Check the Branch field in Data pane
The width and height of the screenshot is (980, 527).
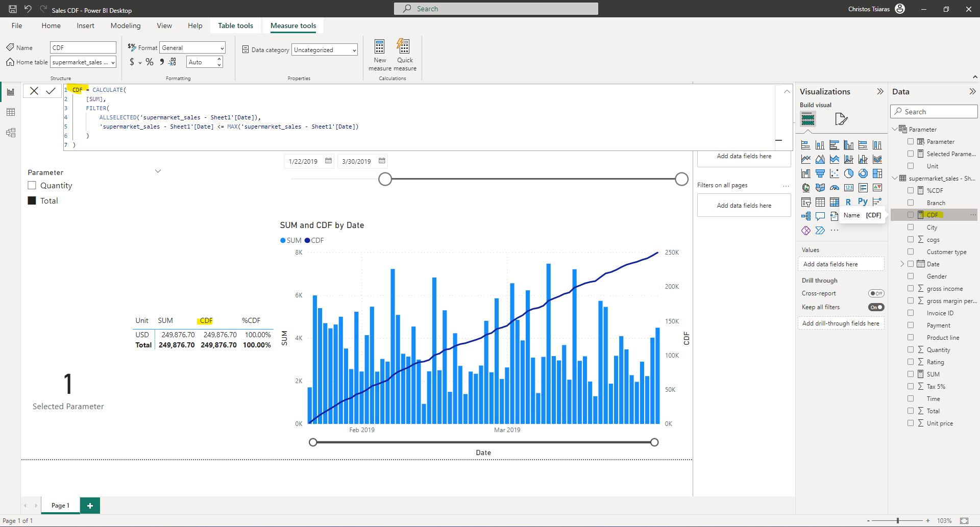point(912,203)
